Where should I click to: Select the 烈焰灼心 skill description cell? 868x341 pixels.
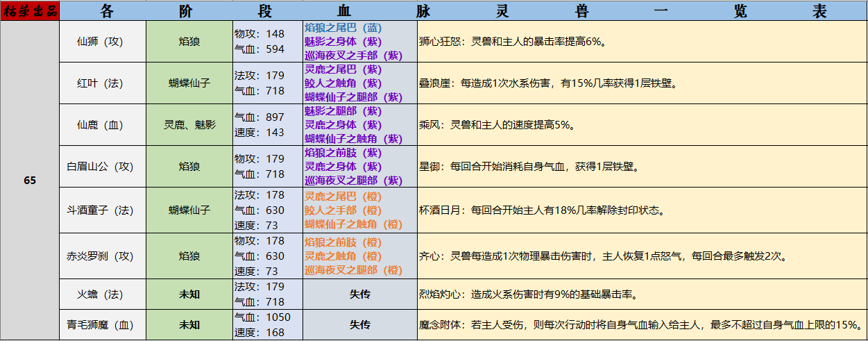[x=641, y=294]
